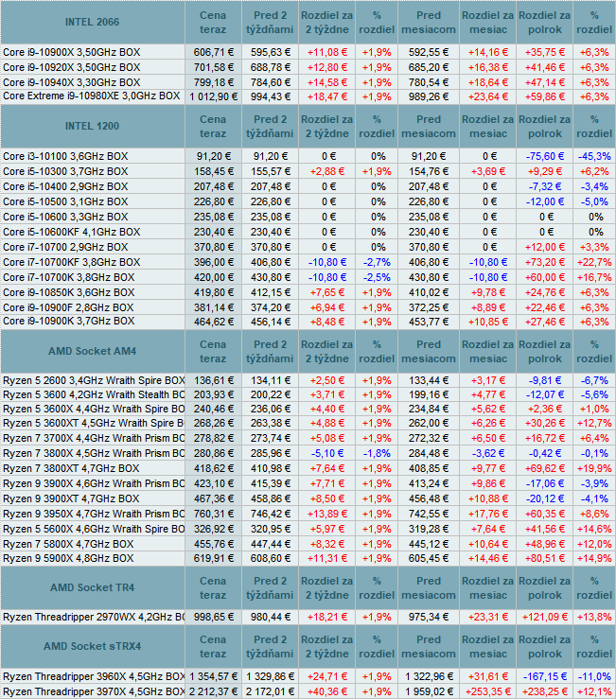
Task: Select Core i3-10100 3,6GHz BOX name
Action: coord(65,156)
